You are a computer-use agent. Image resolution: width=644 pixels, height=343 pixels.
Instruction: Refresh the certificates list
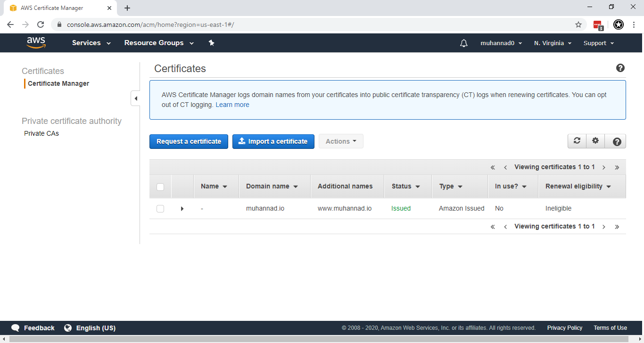point(577,140)
